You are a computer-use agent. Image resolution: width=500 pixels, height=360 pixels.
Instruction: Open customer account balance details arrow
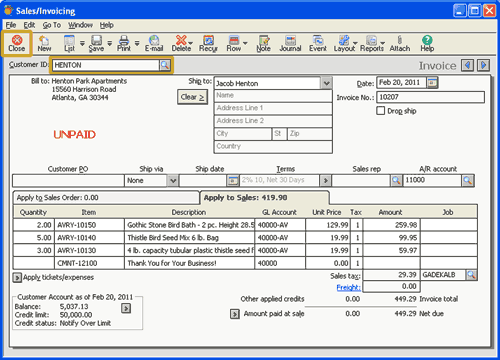[x=126, y=308]
